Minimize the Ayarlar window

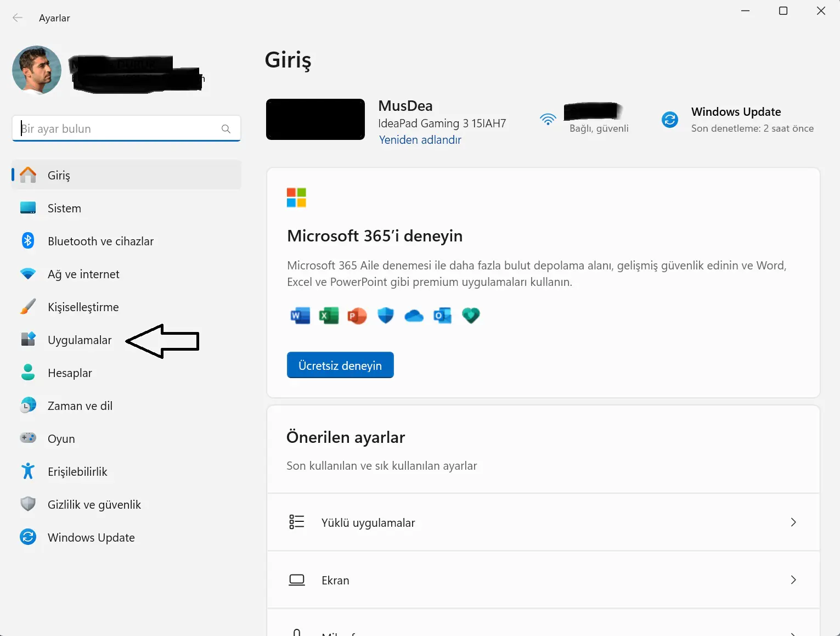746,11
